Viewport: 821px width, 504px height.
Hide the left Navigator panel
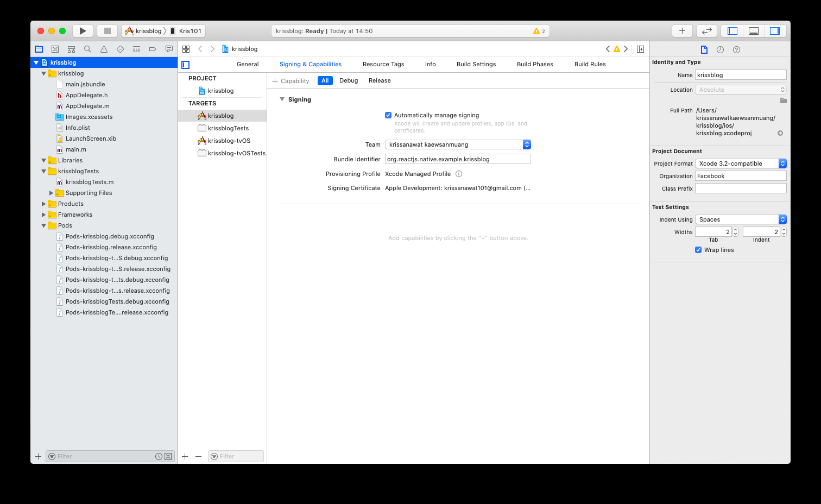coord(732,31)
